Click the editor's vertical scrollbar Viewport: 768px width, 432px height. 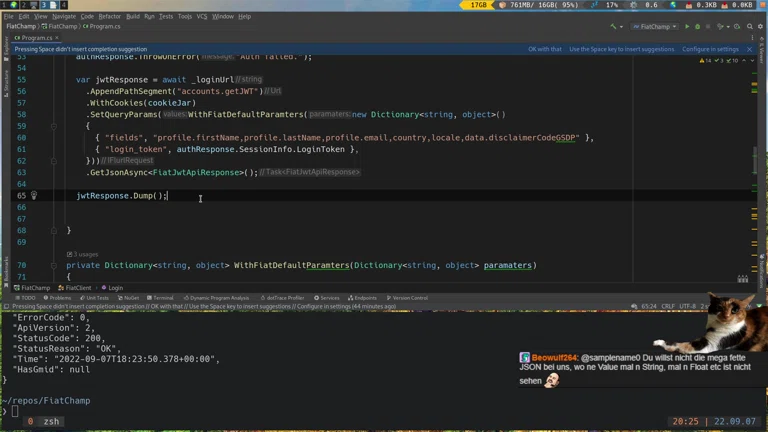click(757, 160)
